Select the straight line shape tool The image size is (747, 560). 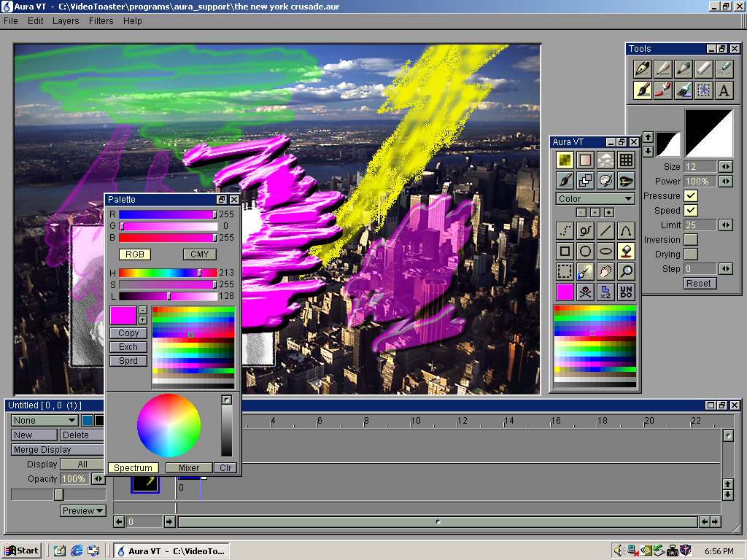point(605,231)
